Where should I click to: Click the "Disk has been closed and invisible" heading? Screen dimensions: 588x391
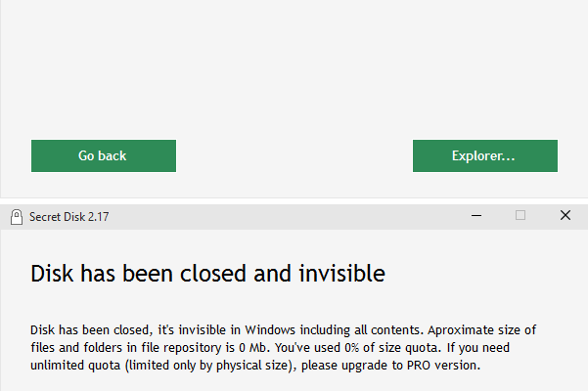(x=208, y=271)
